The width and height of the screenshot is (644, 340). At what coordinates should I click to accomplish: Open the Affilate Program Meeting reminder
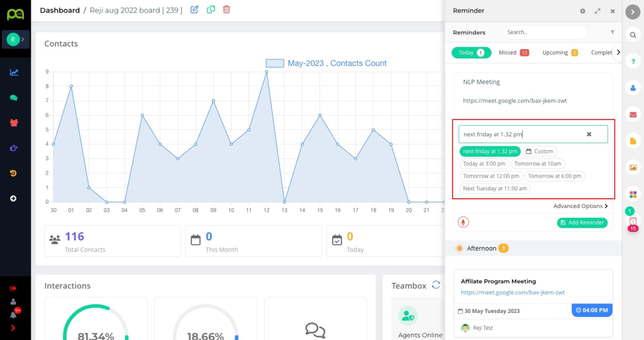coord(498,282)
